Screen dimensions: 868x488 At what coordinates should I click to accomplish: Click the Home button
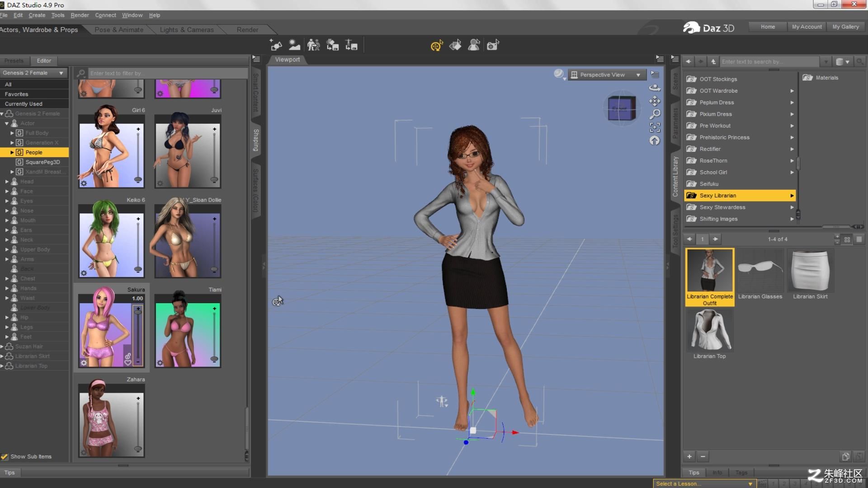[768, 27]
